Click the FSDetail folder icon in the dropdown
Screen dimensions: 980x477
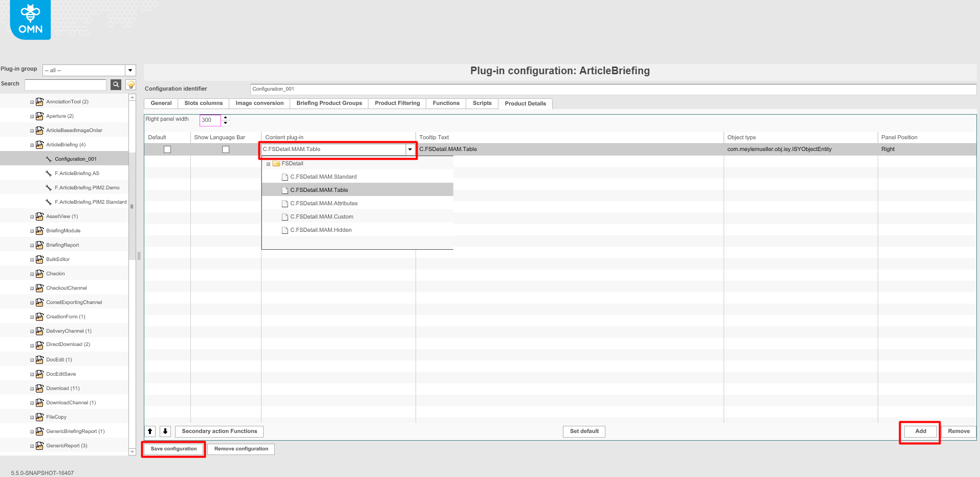click(276, 163)
